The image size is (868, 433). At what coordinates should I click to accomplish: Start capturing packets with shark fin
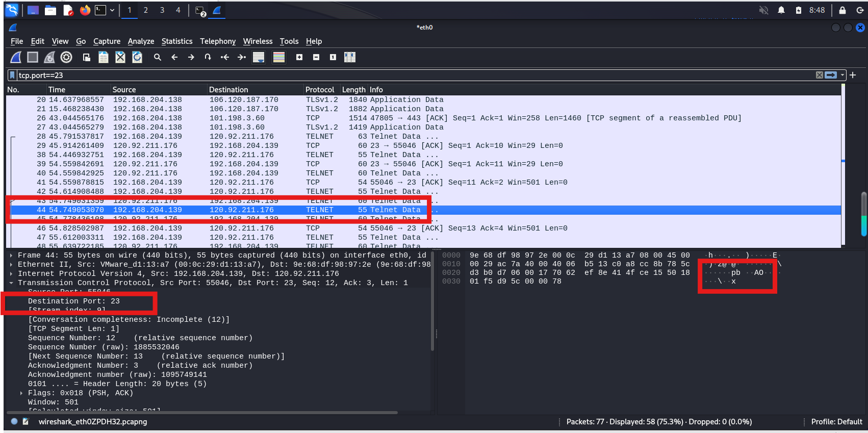(x=16, y=57)
